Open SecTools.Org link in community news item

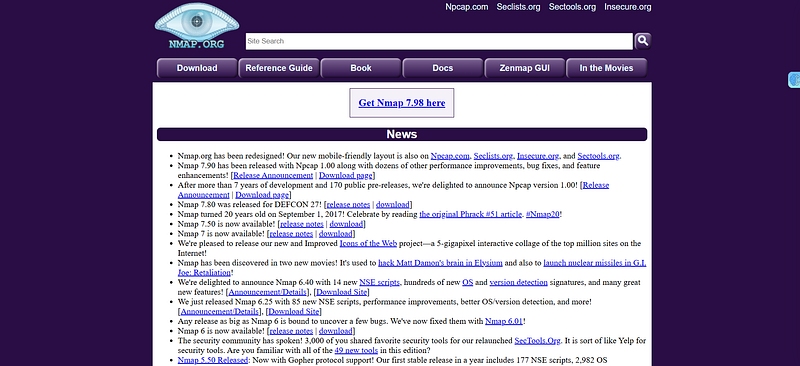538,340
